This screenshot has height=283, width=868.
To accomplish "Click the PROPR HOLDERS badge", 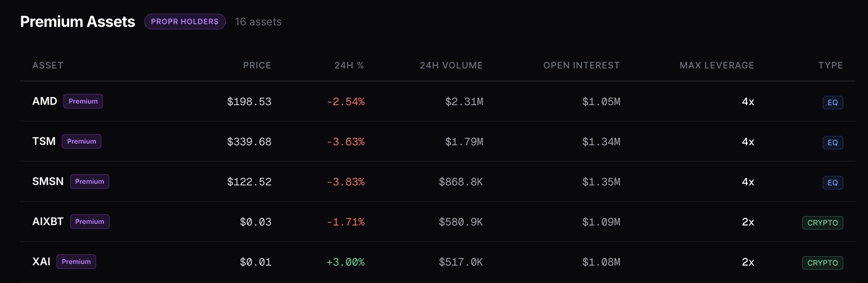I will (x=185, y=22).
